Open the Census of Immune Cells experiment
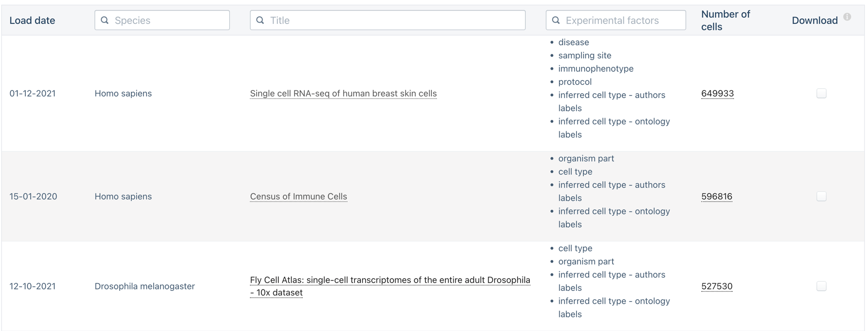 (298, 196)
